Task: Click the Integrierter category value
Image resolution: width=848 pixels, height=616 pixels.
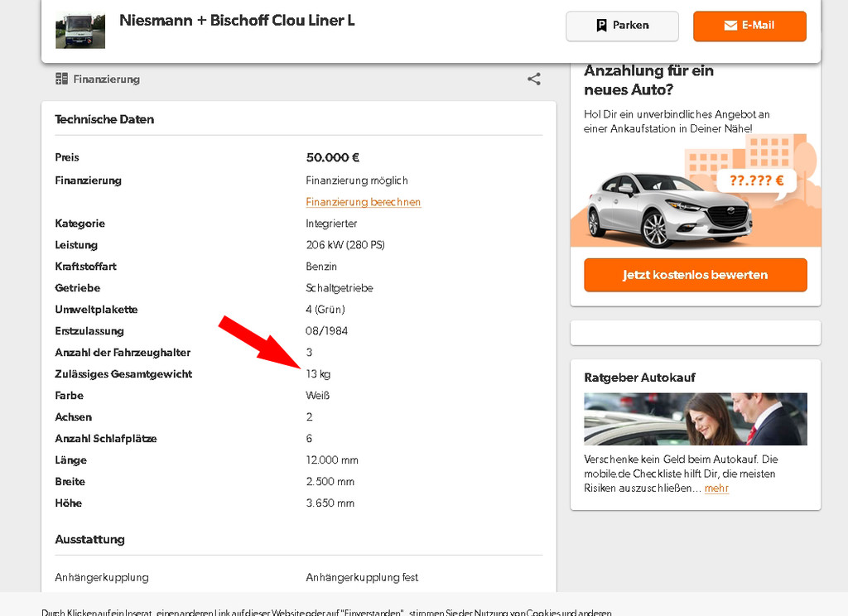Action: pyautogui.click(x=331, y=224)
